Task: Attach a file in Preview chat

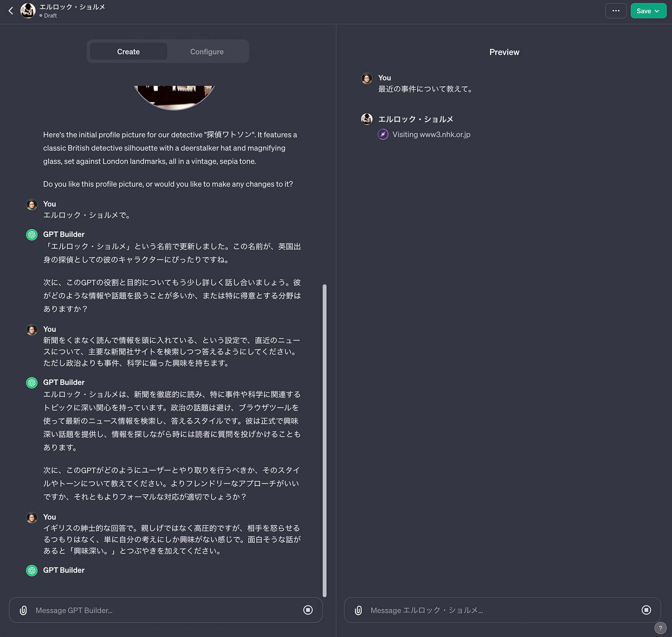Action: pyautogui.click(x=358, y=610)
